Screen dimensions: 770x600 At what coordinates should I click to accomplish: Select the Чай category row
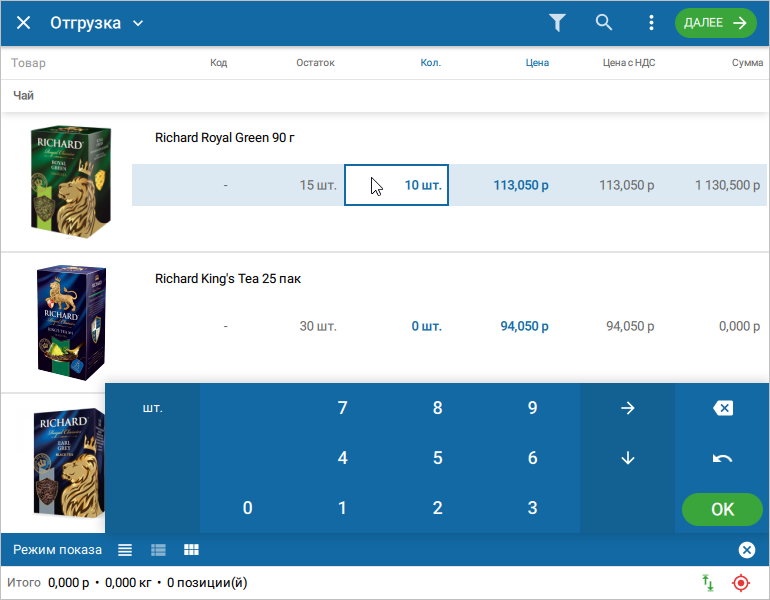[x=385, y=96]
